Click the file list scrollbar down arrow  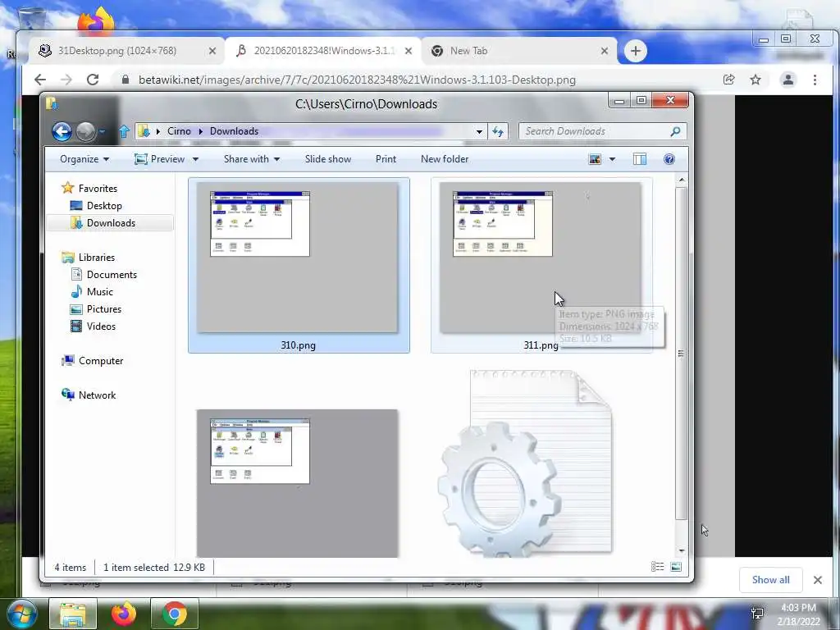point(682,550)
